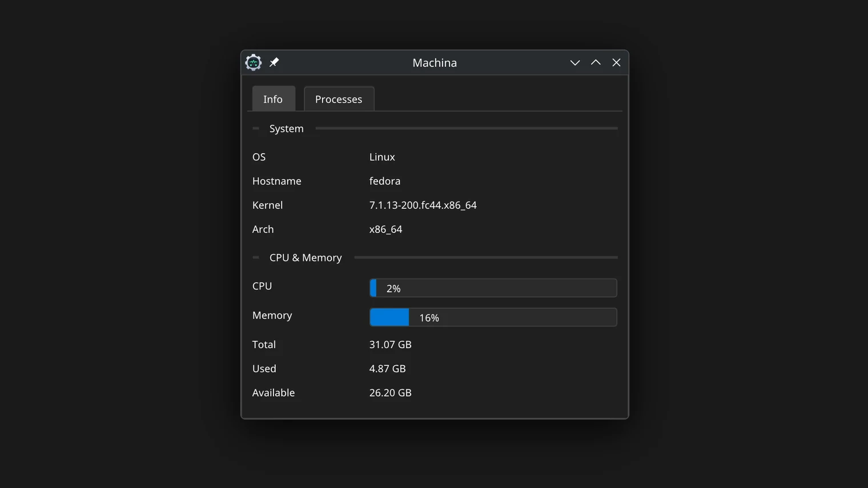
Task: Maximize the Machina window
Action: tap(596, 63)
